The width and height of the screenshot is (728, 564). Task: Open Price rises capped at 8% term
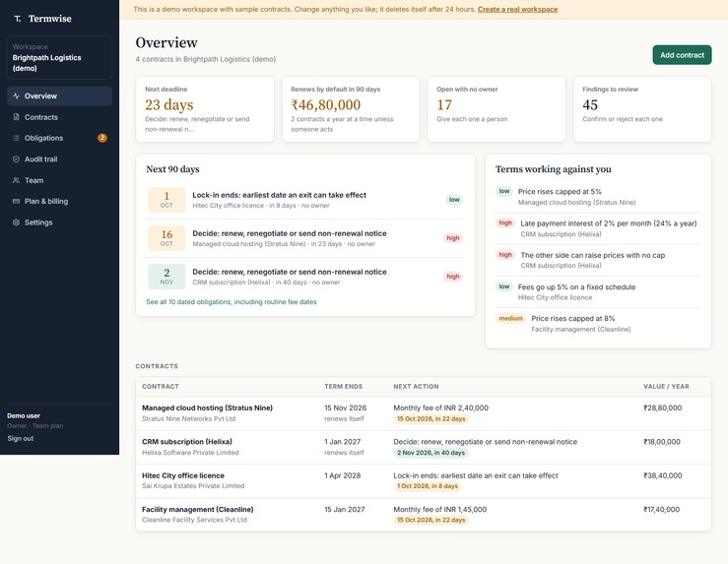click(598, 323)
